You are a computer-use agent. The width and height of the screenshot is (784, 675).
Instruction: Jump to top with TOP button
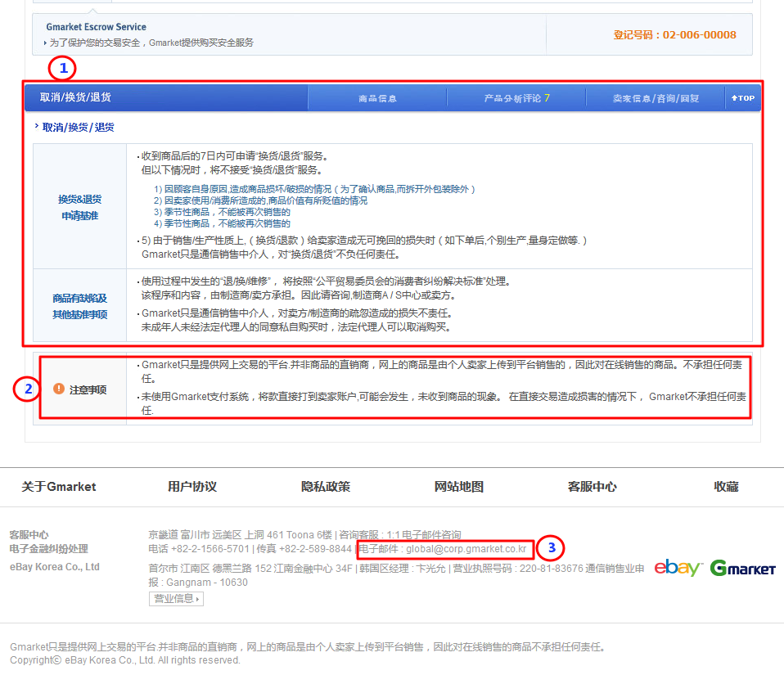(x=742, y=98)
